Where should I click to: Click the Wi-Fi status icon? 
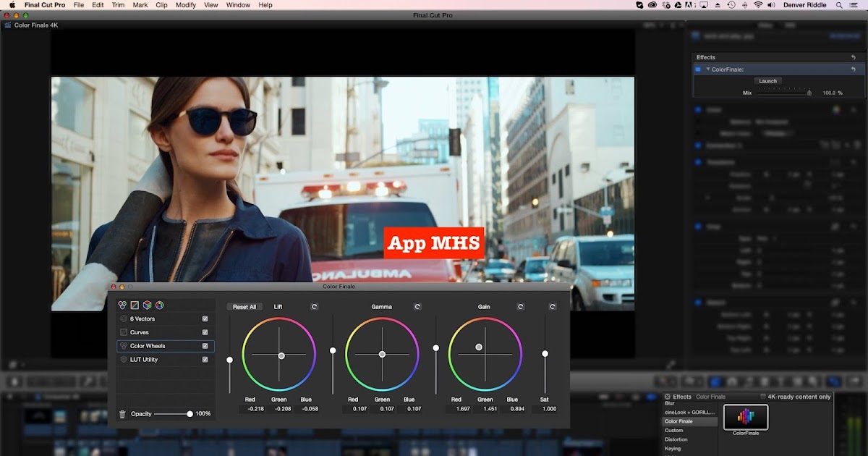click(758, 5)
